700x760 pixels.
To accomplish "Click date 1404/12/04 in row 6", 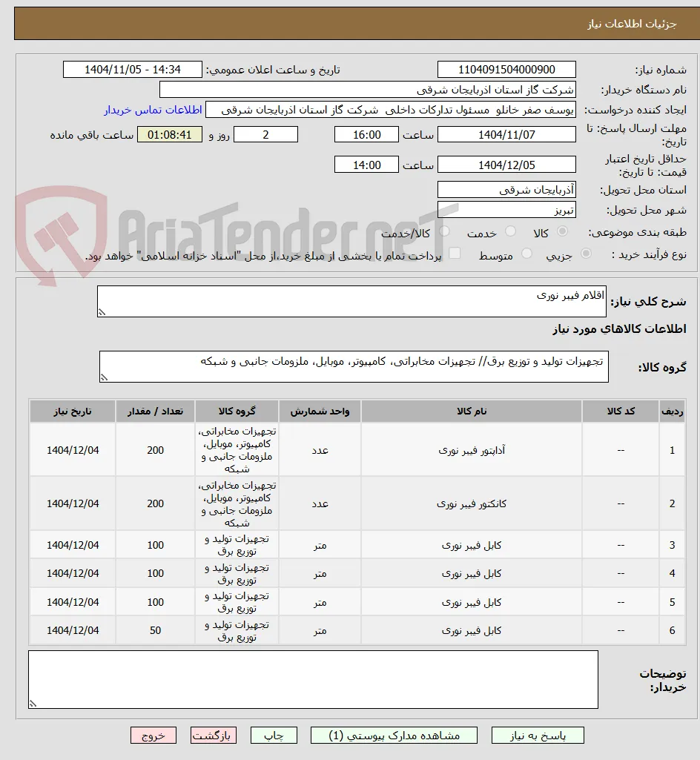I will tap(73, 630).
